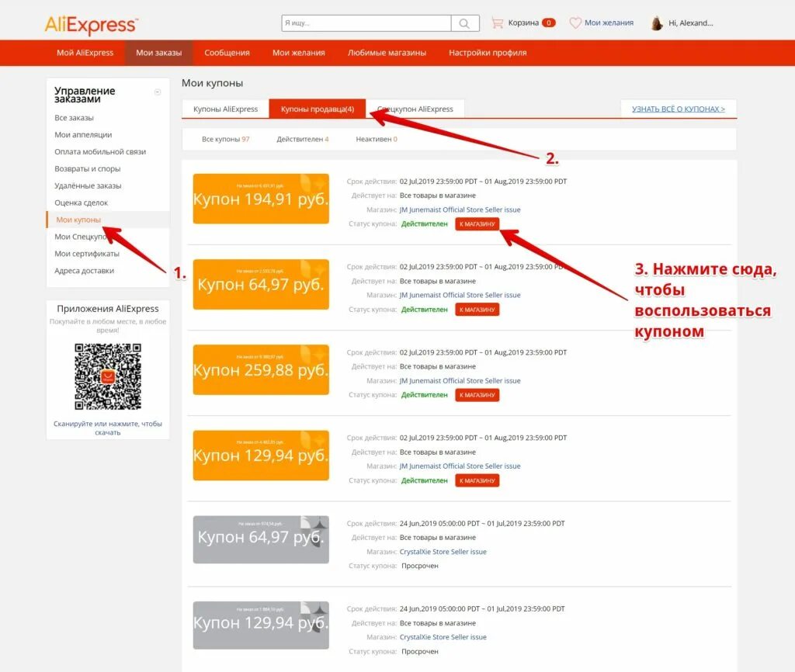
Task: Filter by Неактивен 0 coupons
Action: [377, 139]
